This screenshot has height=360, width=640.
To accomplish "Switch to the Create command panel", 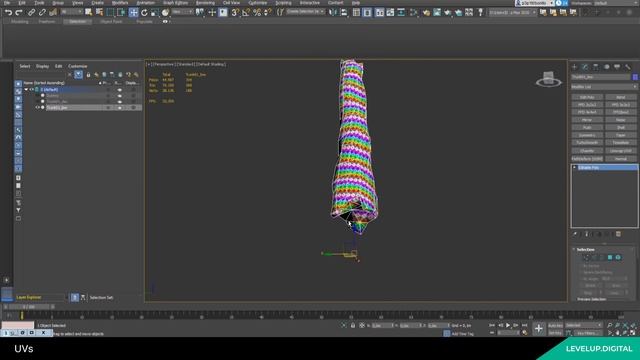I will coord(575,67).
